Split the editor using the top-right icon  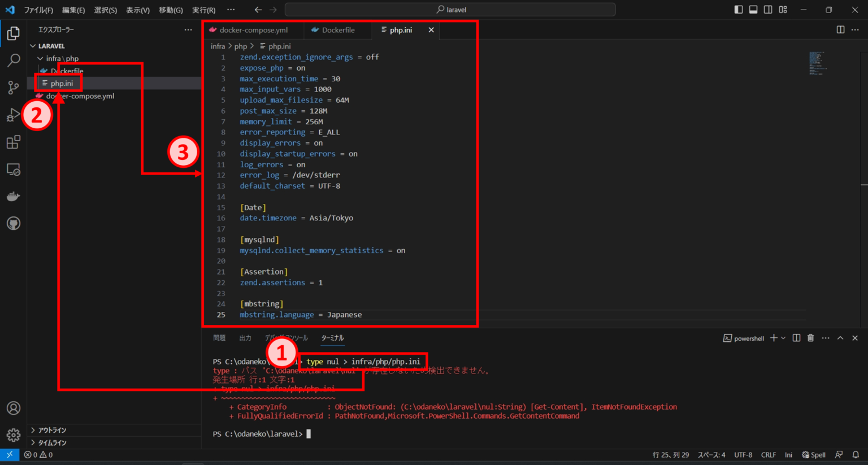[840, 30]
